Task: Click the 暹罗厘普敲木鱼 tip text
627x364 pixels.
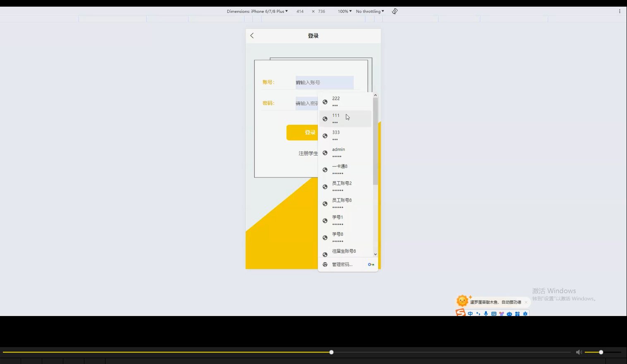Action: (495, 302)
